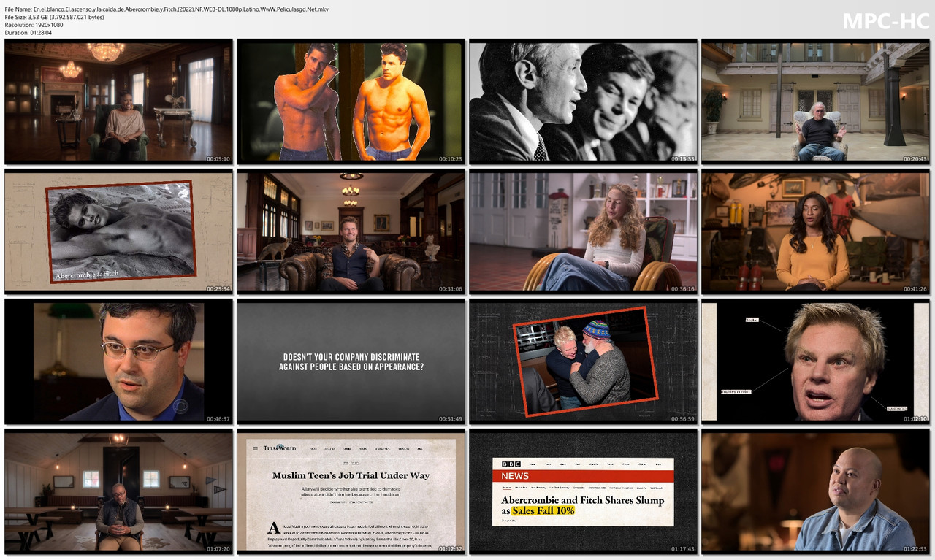This screenshot has width=935, height=560.
Task: Open the black-and-white thumbnail at 00:15:33
Action: [583, 101]
